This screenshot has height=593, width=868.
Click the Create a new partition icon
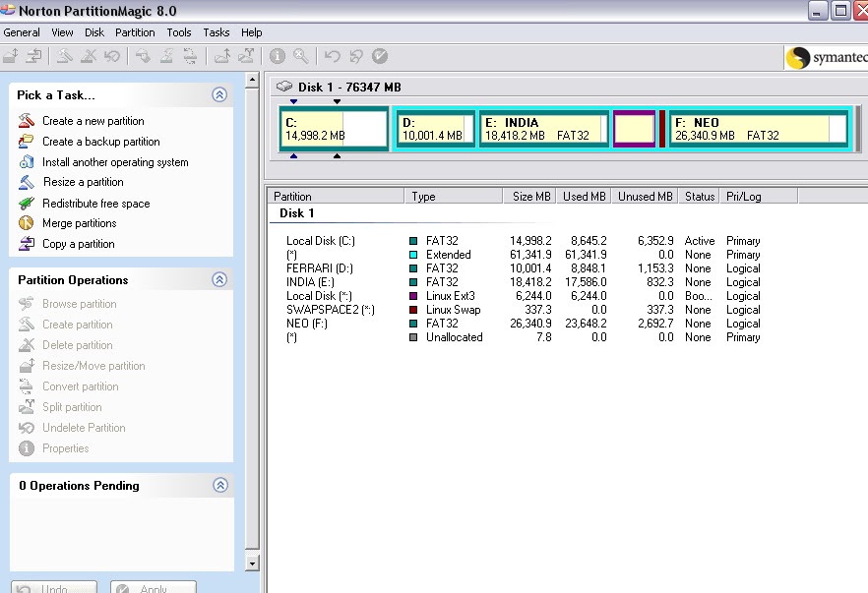point(28,121)
